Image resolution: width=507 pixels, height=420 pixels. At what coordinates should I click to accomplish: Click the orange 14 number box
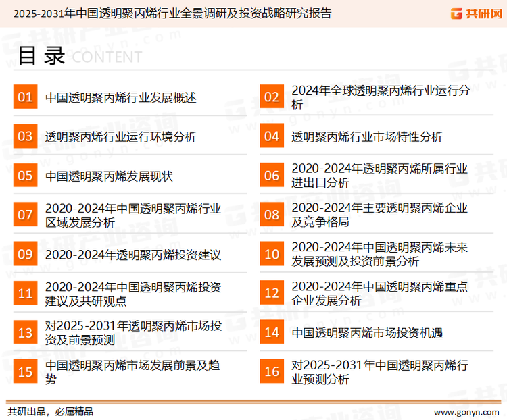pyautogui.click(x=272, y=332)
